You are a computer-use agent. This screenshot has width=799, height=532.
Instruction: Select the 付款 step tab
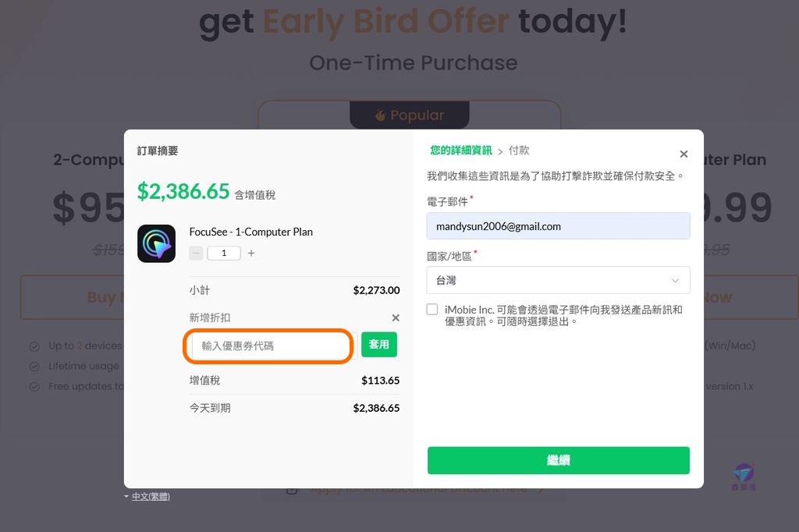(x=519, y=151)
